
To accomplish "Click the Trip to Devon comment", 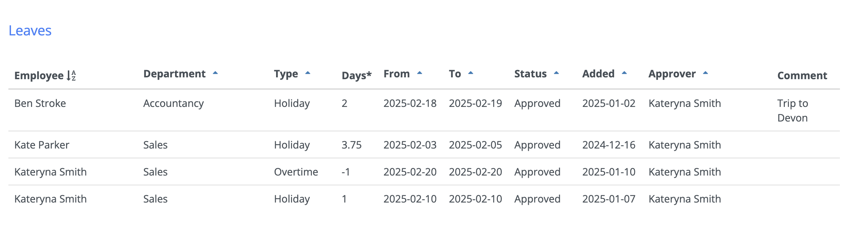I will pos(793,111).
